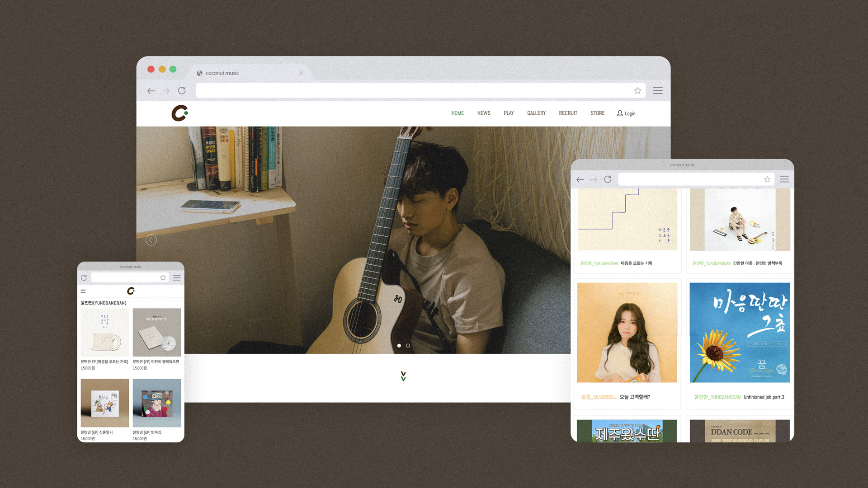Open the '신혼일기' EP product image in mobile store
Viewport: 868px width, 488px height.
pos(105,403)
